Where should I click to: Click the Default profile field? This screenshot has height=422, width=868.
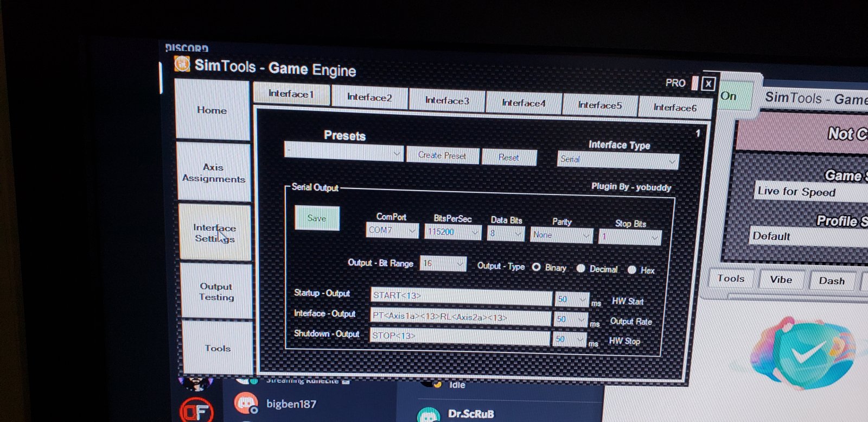pos(808,236)
